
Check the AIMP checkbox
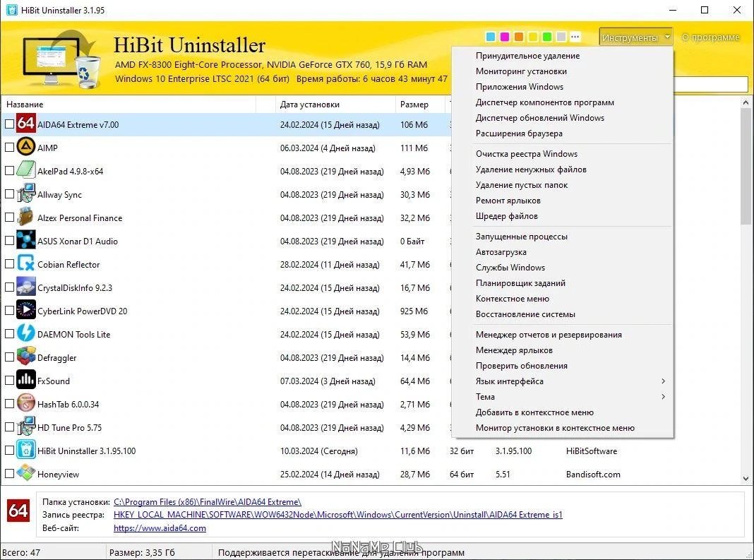coord(9,147)
